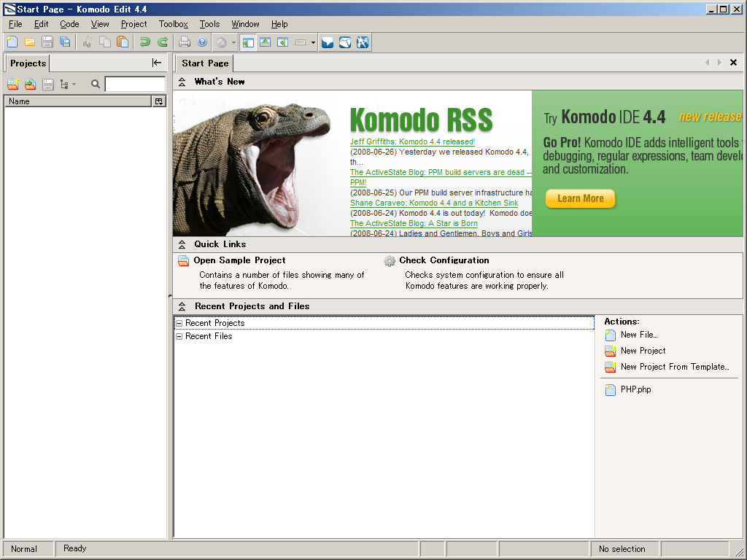Click the green Redo arrow
This screenshot has width=747, height=560.
point(163,42)
